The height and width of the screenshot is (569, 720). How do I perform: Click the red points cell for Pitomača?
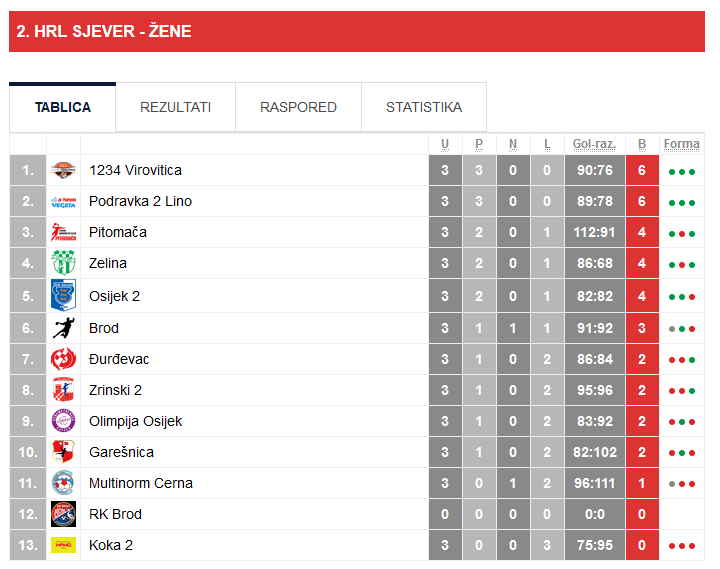coord(642,233)
